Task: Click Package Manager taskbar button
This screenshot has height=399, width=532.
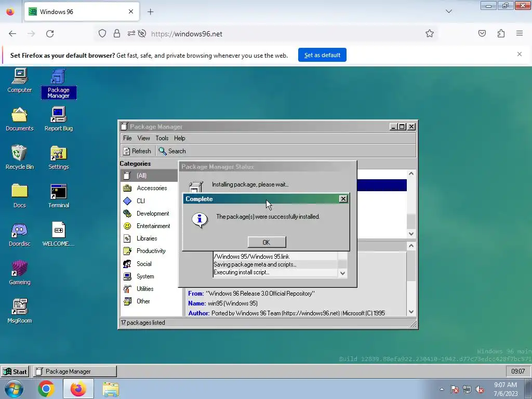Action: point(75,371)
